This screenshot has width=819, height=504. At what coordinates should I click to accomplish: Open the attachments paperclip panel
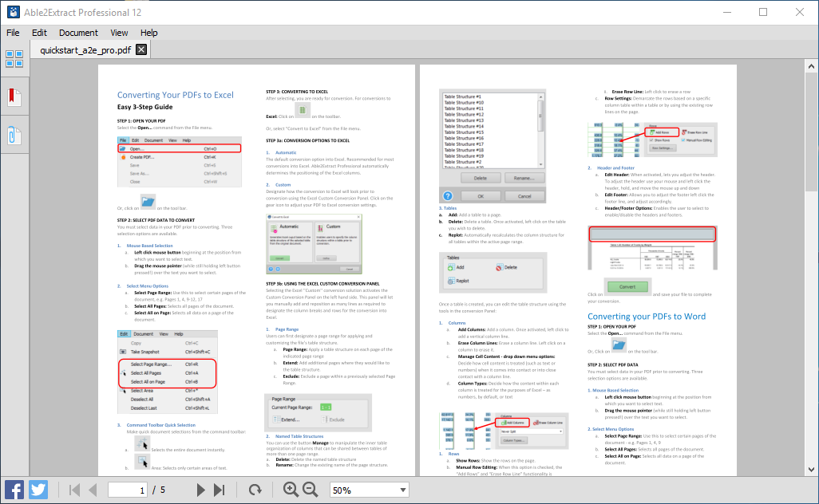[x=14, y=136]
